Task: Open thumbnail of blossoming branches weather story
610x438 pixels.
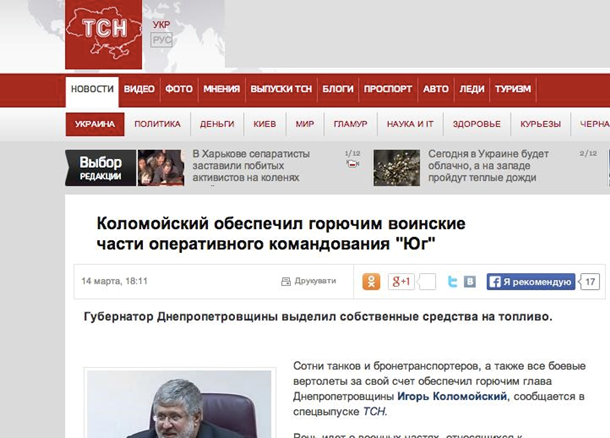Action: tap(397, 168)
